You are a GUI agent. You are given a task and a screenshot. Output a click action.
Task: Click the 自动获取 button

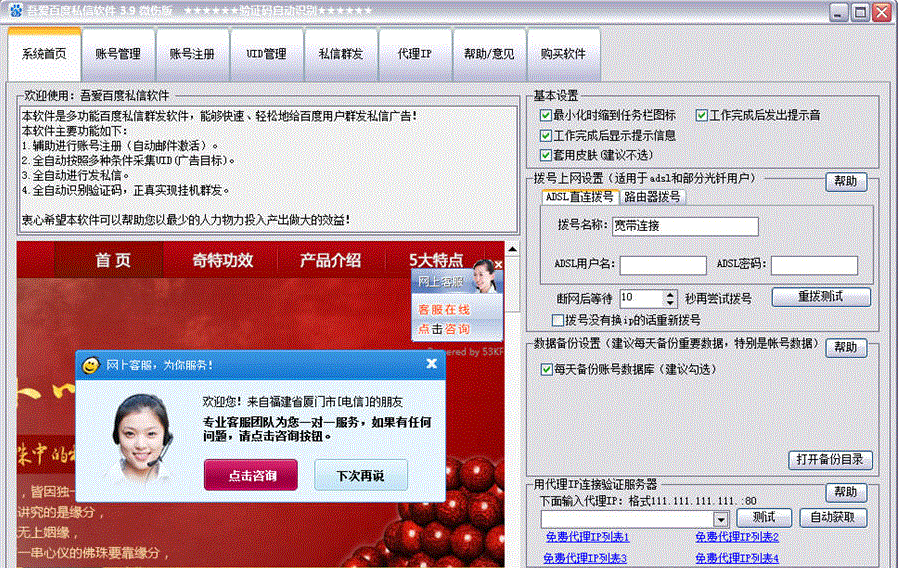(833, 517)
